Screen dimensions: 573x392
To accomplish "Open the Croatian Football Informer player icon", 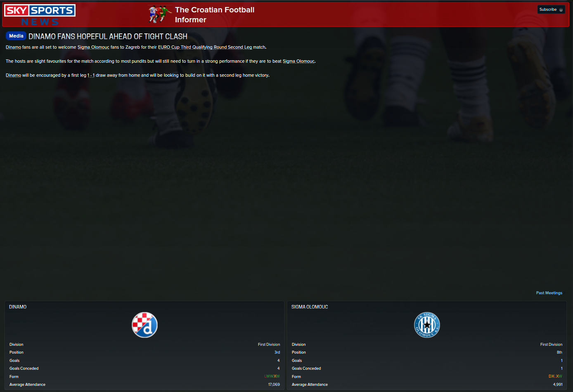I will 160,14.
